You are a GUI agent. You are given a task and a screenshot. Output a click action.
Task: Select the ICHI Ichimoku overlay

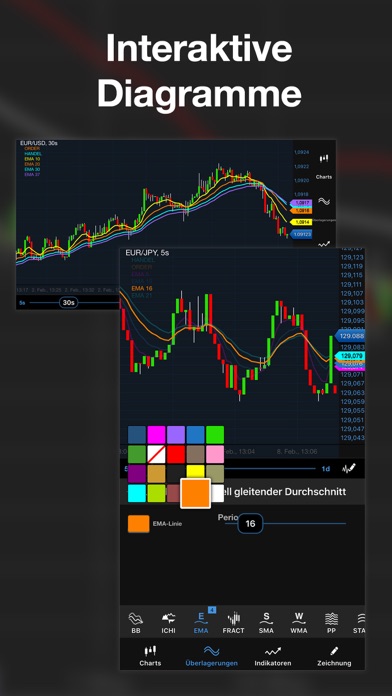tap(168, 623)
